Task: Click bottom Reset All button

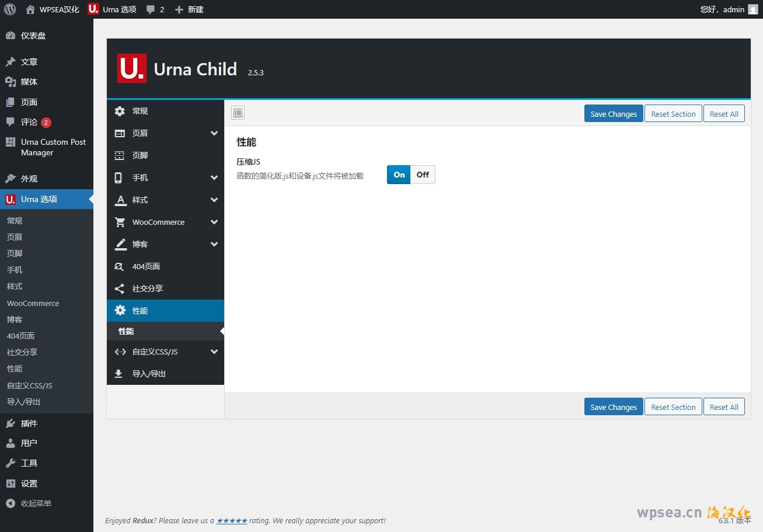Action: 724,406
